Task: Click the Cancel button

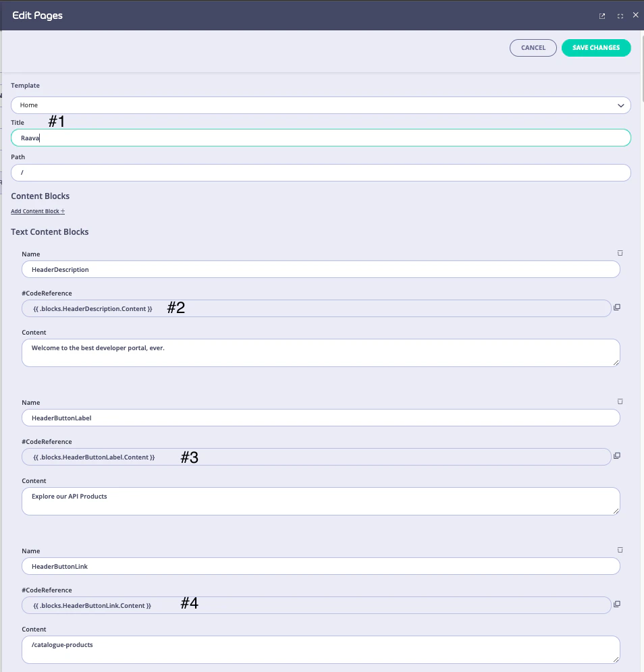Action: [x=533, y=47]
